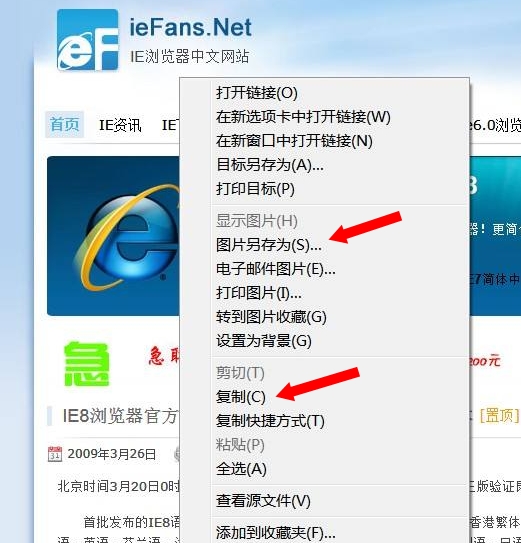This screenshot has height=543, width=521.
Task: Click the Internet Explorer banner image
Action: (113, 236)
